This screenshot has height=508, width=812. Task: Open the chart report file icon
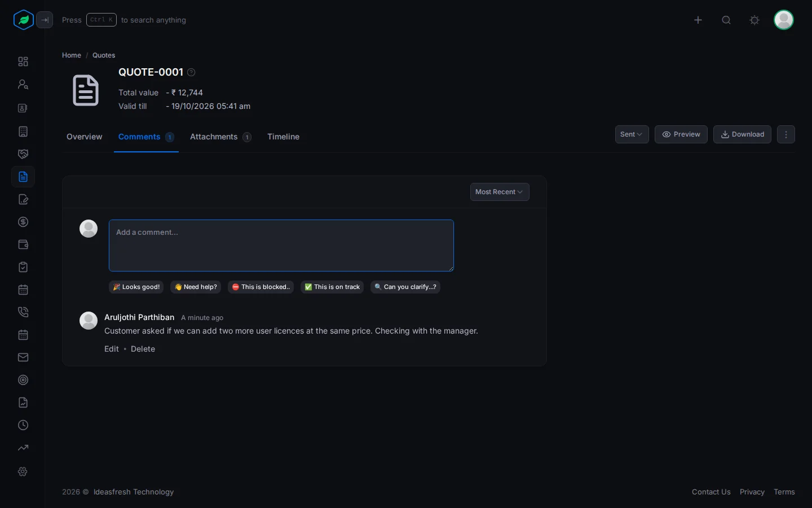(x=23, y=402)
